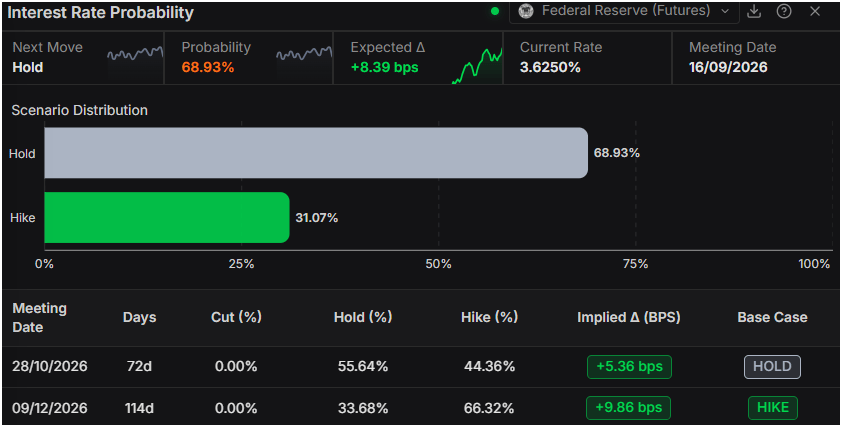Image resolution: width=842 pixels, height=427 pixels.
Task: Click the +9.86 bps badge
Action: (628, 408)
